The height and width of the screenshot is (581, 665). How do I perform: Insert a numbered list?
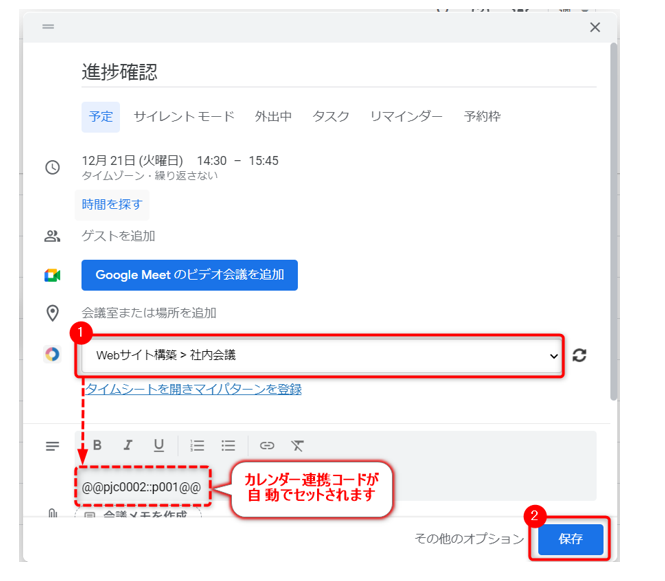tap(197, 446)
